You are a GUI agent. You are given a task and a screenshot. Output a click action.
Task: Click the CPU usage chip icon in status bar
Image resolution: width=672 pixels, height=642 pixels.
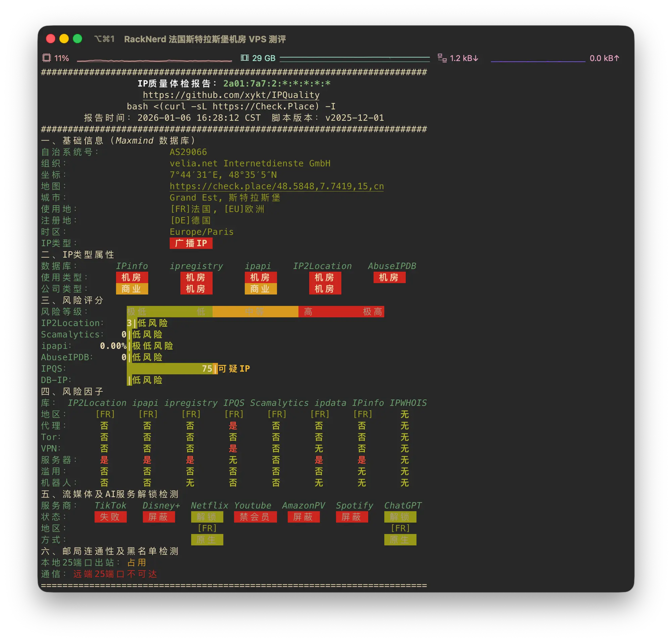[46, 58]
